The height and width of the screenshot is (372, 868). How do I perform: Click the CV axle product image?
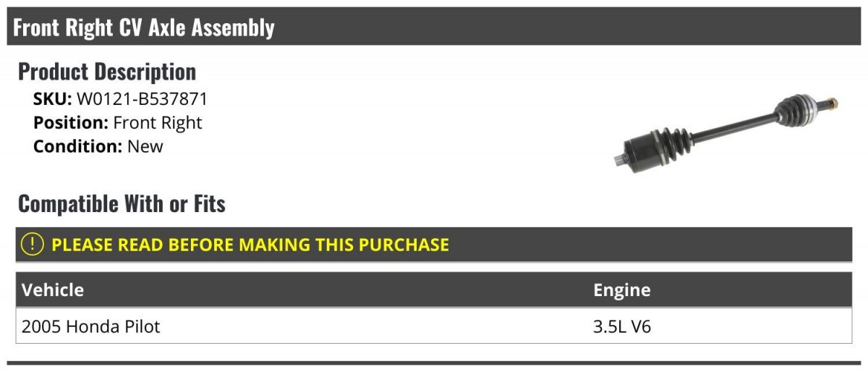coord(726,132)
